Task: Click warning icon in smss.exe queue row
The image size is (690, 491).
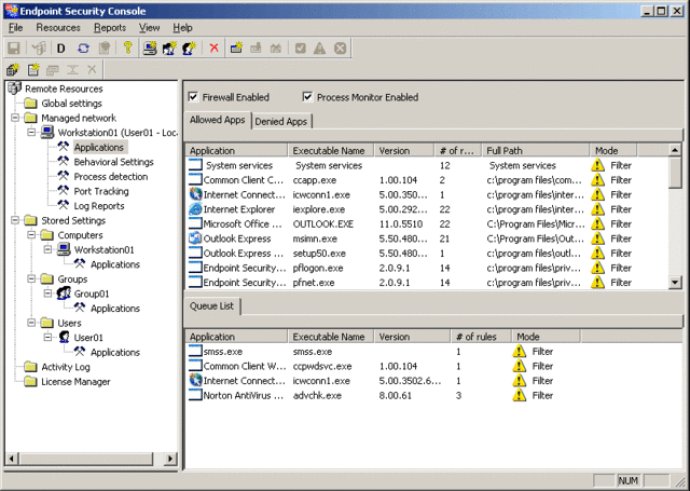Action: [519, 351]
